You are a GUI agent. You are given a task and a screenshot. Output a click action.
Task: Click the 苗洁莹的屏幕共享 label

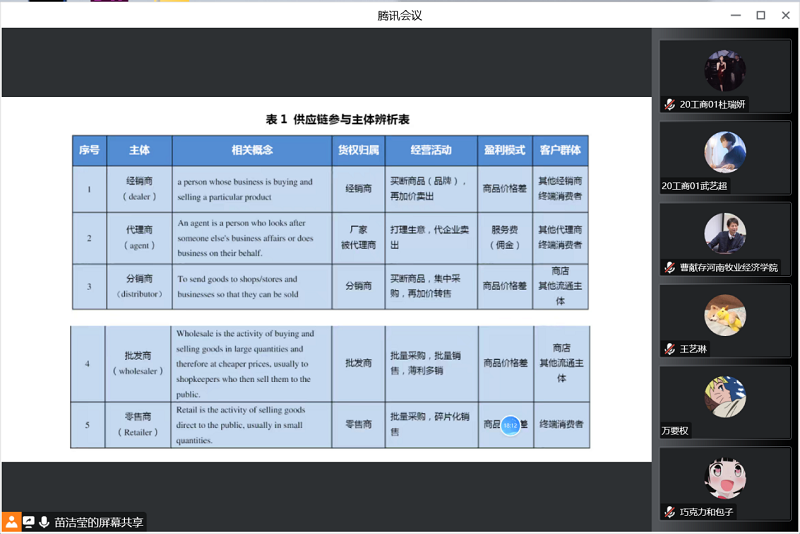(98, 522)
